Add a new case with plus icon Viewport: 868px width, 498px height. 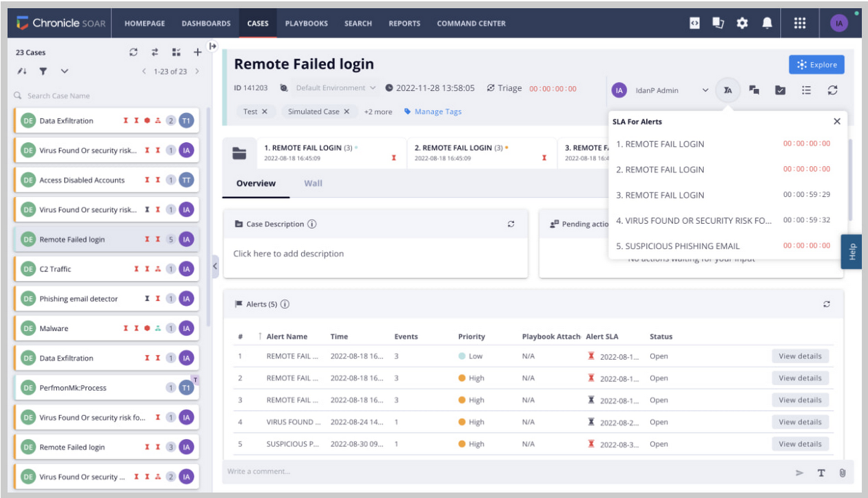197,52
